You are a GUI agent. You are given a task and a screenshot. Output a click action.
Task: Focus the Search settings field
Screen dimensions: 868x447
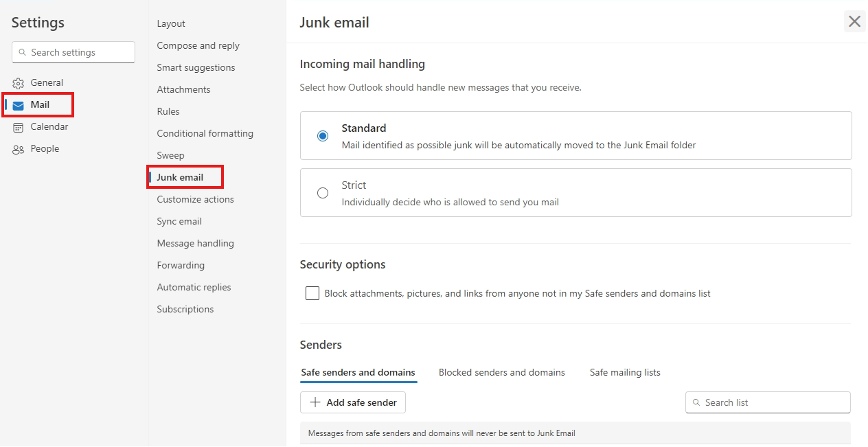pos(73,52)
